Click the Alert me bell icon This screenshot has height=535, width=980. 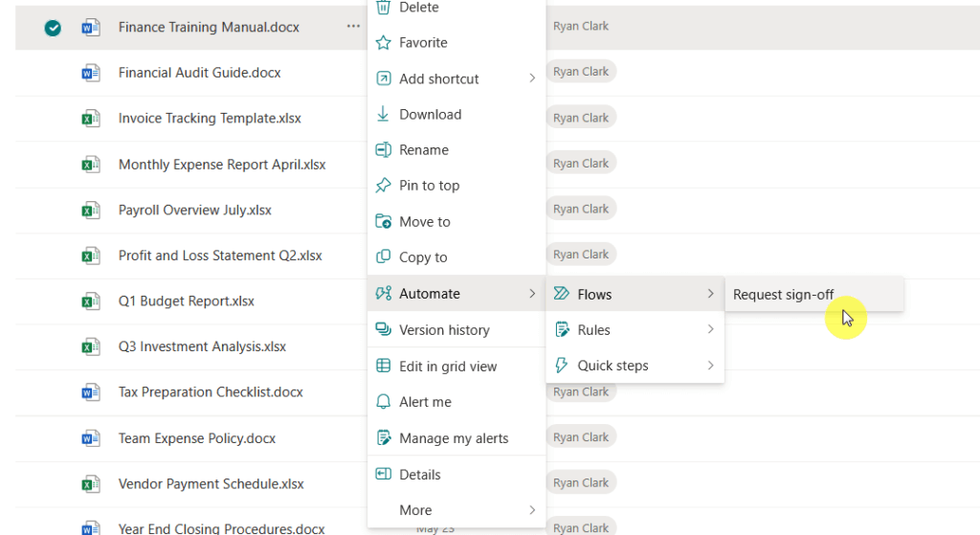coord(383,402)
